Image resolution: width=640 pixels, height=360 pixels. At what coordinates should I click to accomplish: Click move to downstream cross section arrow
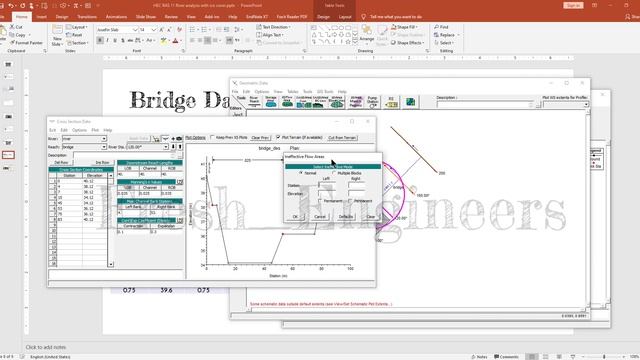(173, 147)
